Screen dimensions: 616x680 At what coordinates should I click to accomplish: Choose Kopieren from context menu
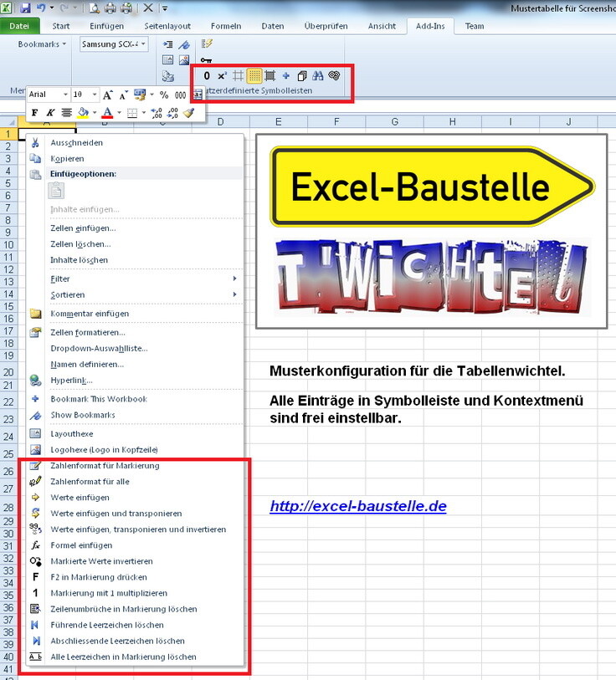[x=135, y=159]
